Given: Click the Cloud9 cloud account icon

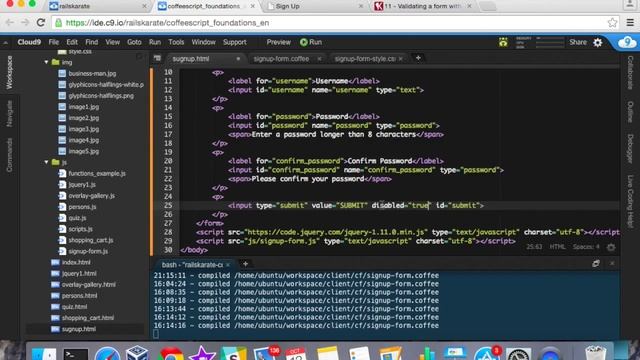Looking at the screenshot, I should pos(627,42).
